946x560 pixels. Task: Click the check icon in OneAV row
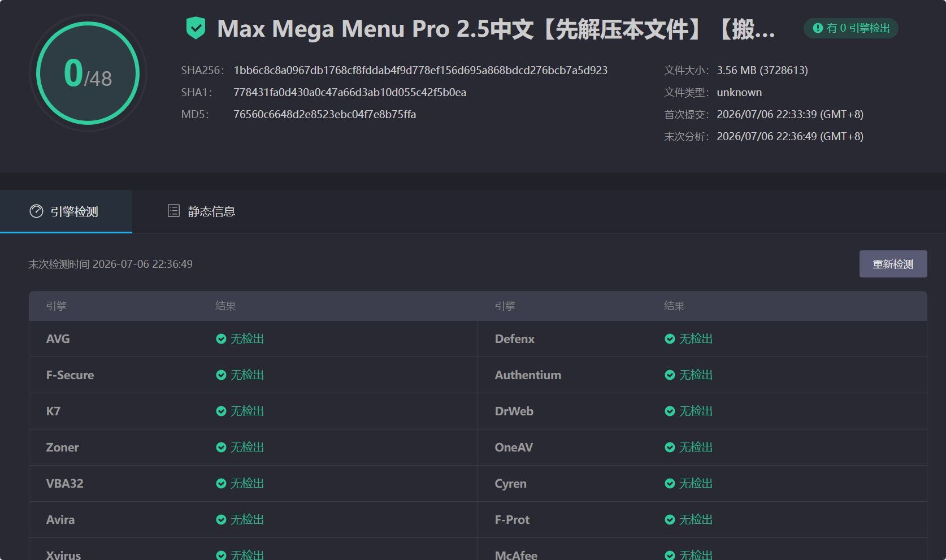click(670, 447)
